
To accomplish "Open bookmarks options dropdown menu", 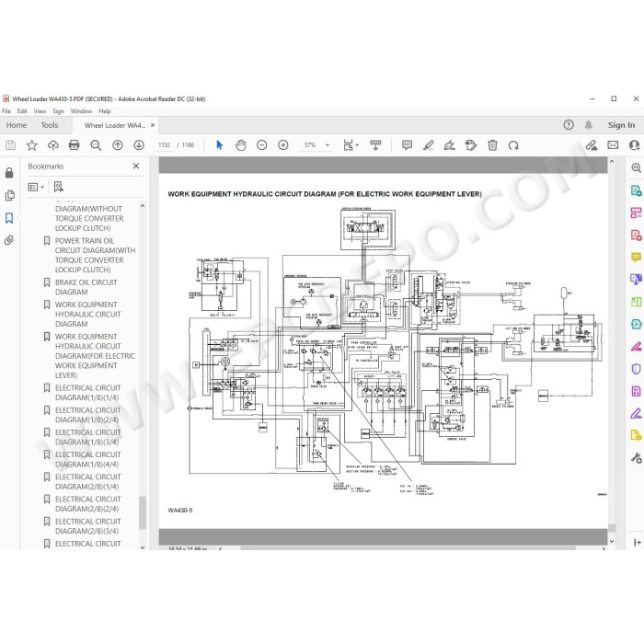I will [x=36, y=188].
